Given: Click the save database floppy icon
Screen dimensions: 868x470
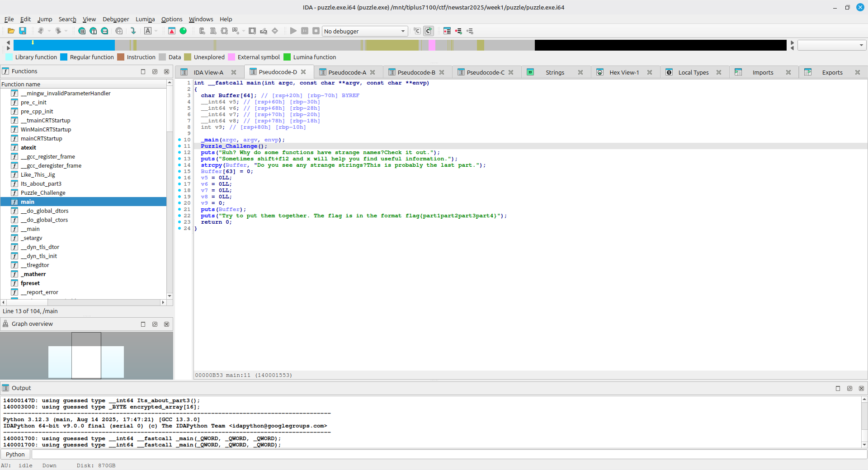Looking at the screenshot, I should (x=23, y=31).
